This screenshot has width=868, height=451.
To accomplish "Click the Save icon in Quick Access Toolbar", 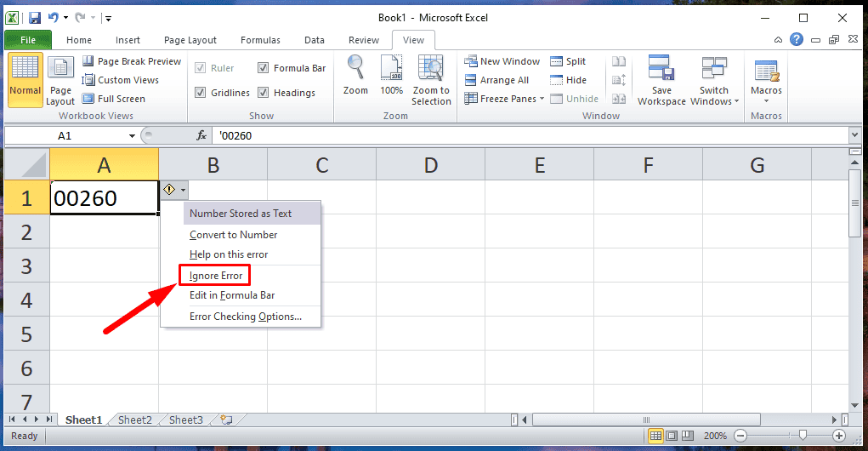I will pyautogui.click(x=35, y=18).
